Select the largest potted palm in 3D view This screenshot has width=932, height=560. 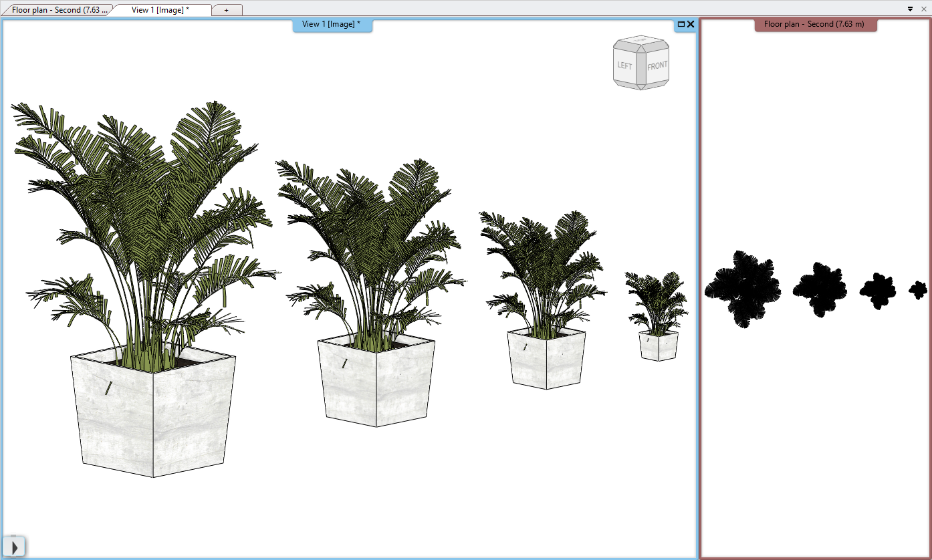pyautogui.click(x=152, y=414)
